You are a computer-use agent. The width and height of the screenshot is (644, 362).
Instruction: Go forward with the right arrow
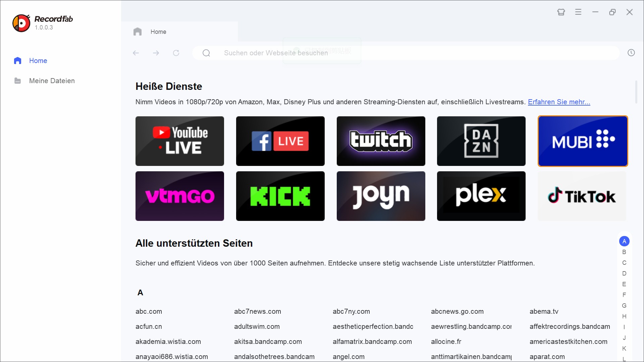tap(156, 53)
